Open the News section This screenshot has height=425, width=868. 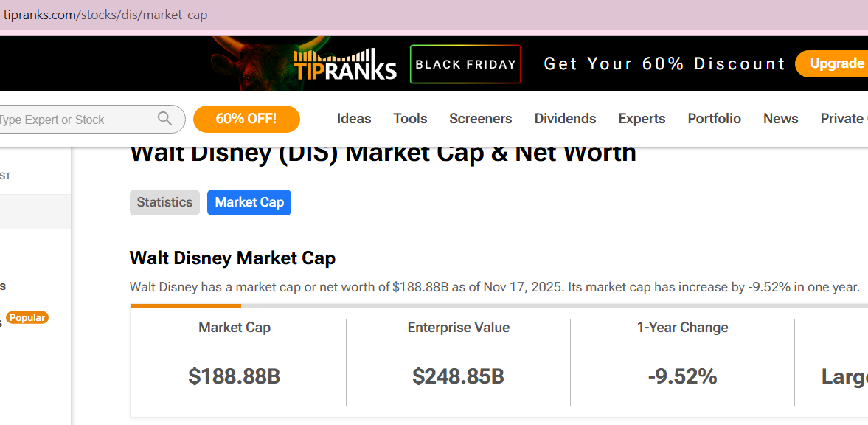pyautogui.click(x=780, y=119)
